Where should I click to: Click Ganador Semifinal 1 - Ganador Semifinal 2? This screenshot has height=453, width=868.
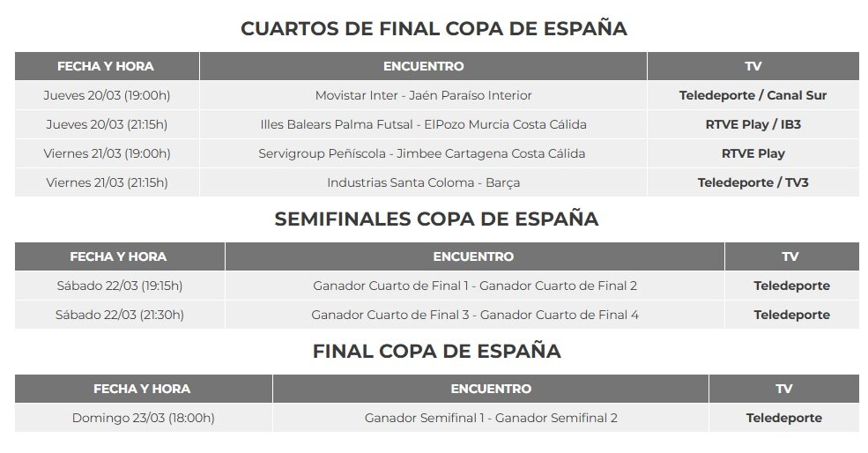click(x=491, y=418)
